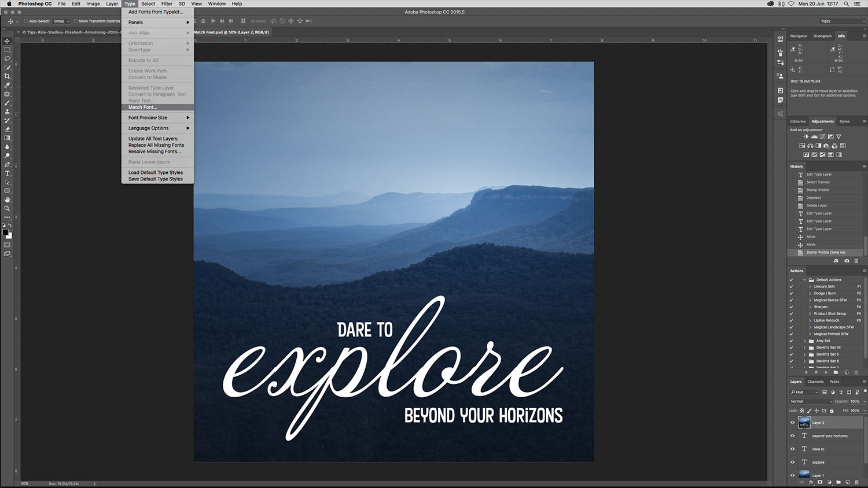Click the layer style fx icon

[x=811, y=482]
